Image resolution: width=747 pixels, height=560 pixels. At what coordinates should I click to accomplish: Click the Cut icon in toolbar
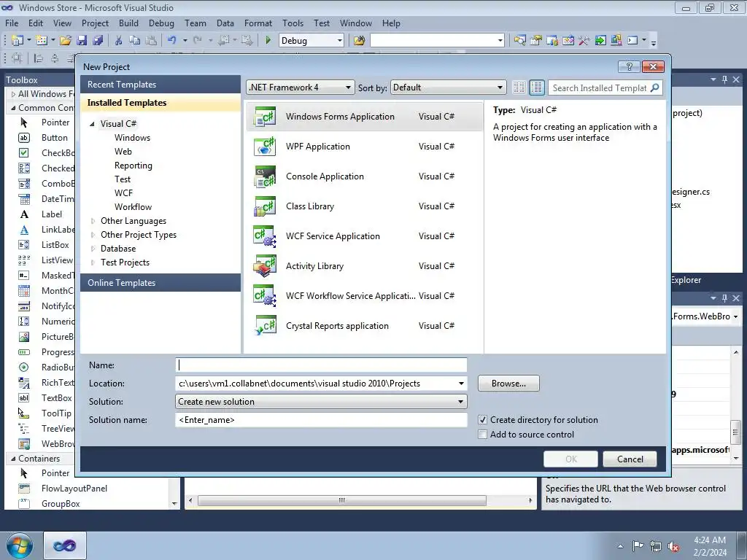point(119,41)
